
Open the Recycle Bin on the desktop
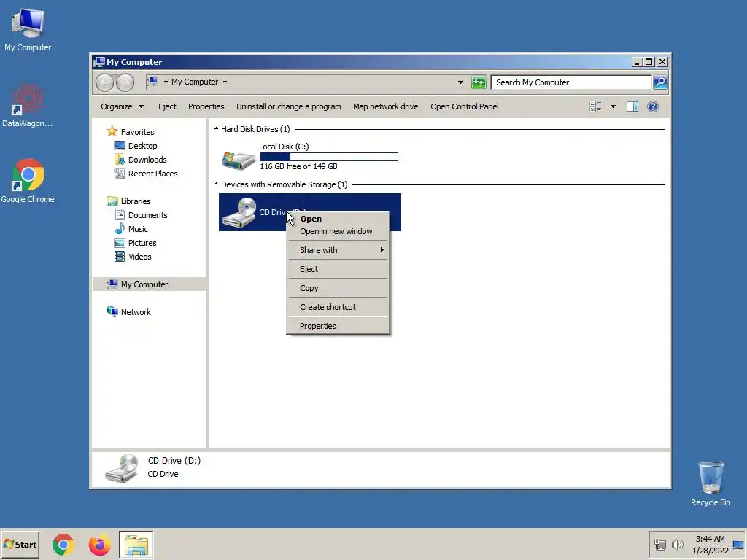tap(711, 483)
